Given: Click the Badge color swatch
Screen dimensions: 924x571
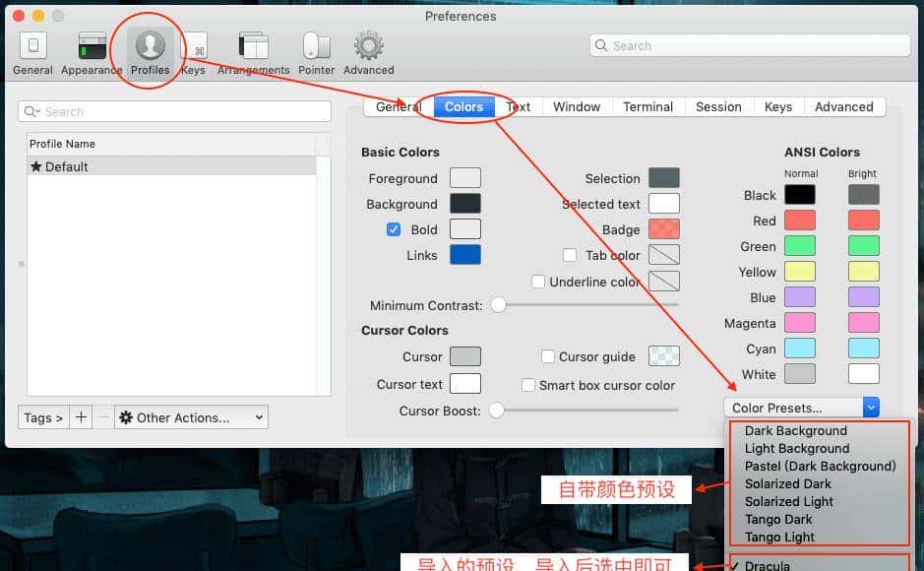Looking at the screenshot, I should pyautogui.click(x=664, y=229).
